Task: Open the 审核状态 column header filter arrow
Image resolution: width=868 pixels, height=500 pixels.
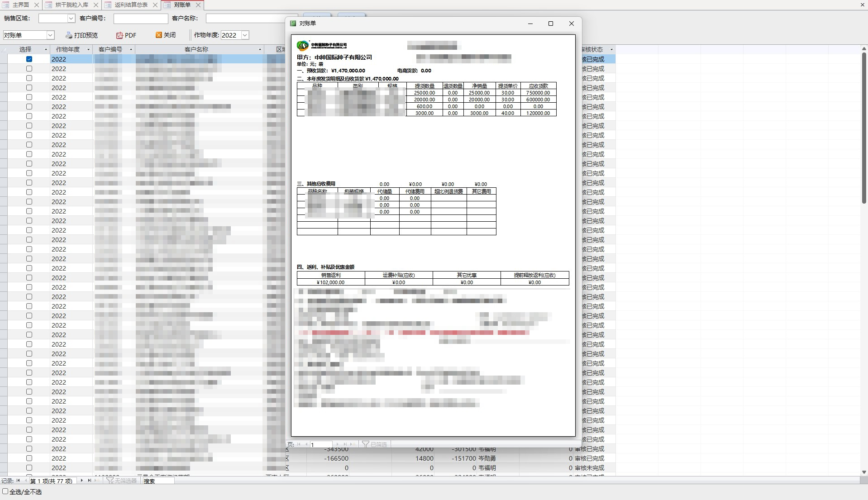Action: click(611, 49)
